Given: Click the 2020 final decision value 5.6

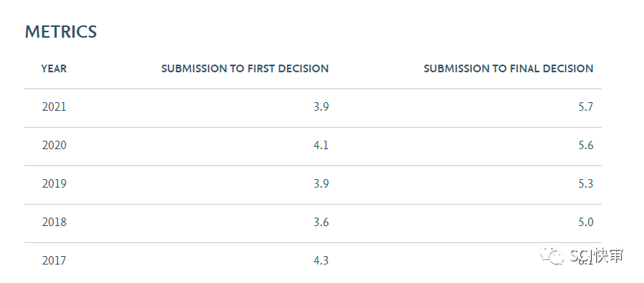Looking at the screenshot, I should coord(586,145).
